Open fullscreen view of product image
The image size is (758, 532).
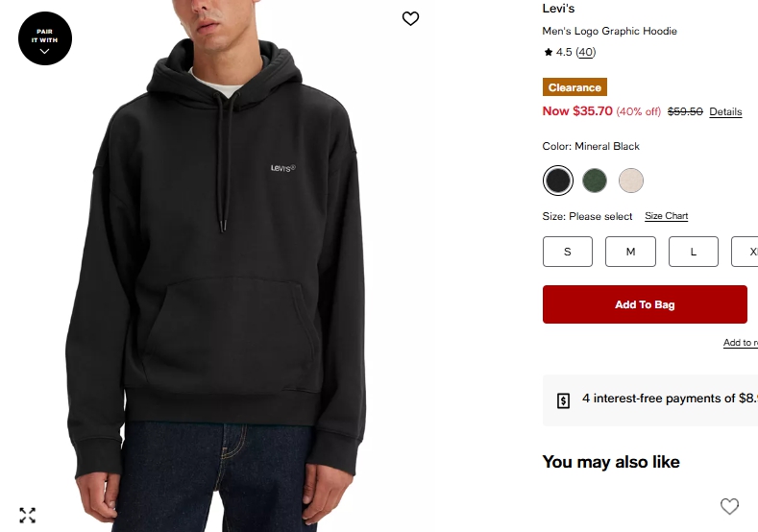pos(28,515)
